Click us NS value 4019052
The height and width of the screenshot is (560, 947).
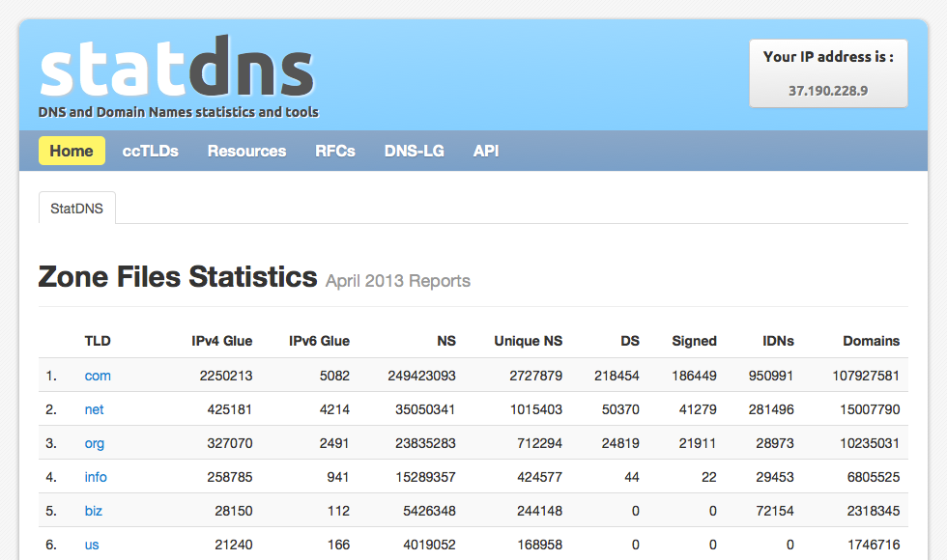tap(429, 545)
